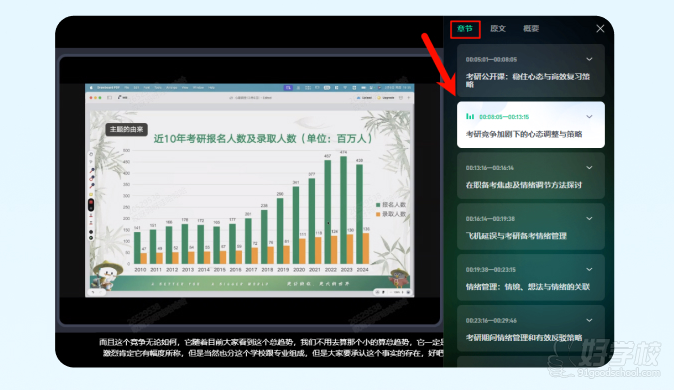Expand chevron beside 飞机延误与考研备考情绪管理
The height and width of the screenshot is (390, 674).
pos(589,218)
